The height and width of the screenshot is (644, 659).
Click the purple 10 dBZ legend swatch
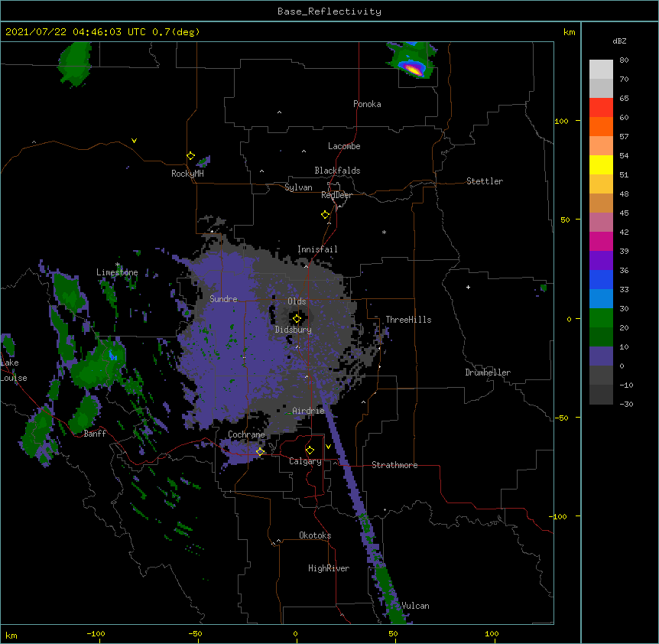coord(601,356)
